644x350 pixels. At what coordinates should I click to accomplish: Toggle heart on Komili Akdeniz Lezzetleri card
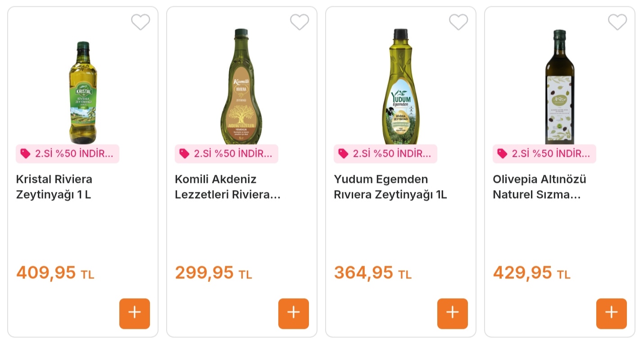(299, 22)
